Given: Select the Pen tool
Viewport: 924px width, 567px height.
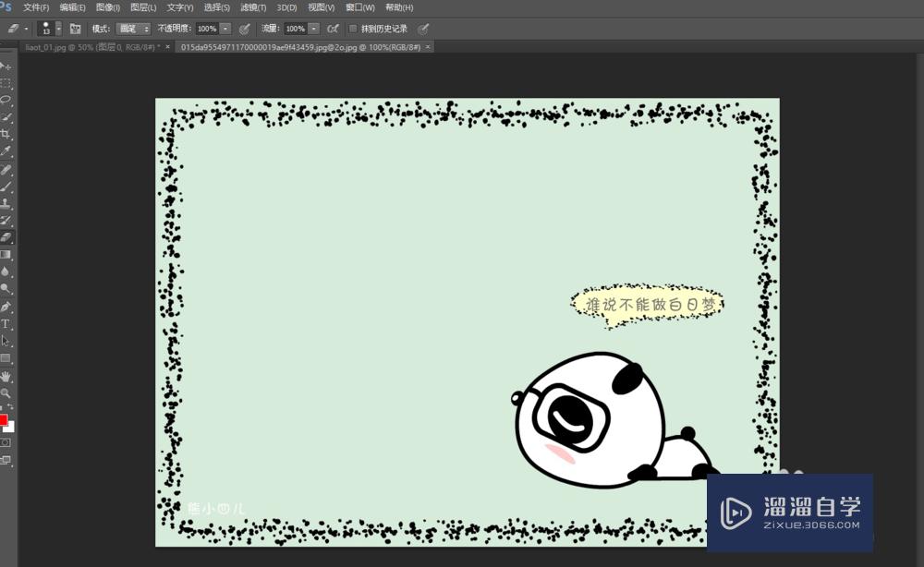Looking at the screenshot, I should (x=6, y=307).
